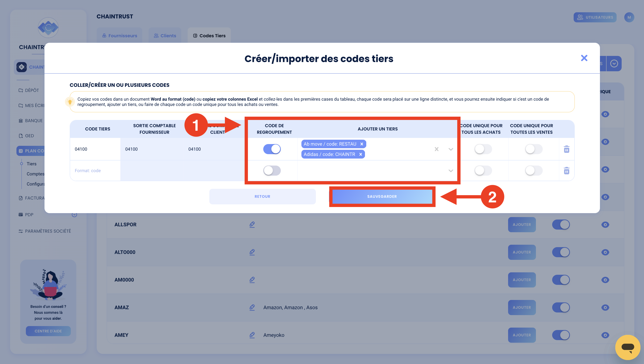The height and width of the screenshot is (364, 644).
Task: Click the Sauvegarder button
Action: [x=382, y=196]
